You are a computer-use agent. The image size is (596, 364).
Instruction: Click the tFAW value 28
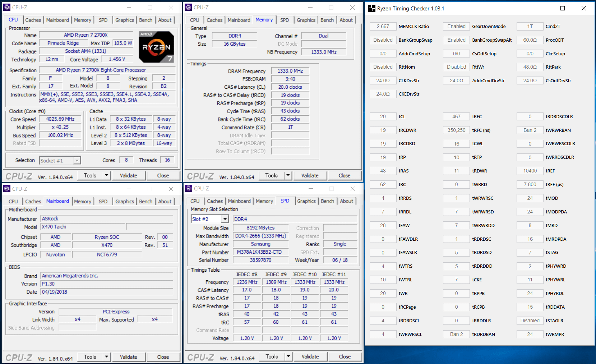383,225
